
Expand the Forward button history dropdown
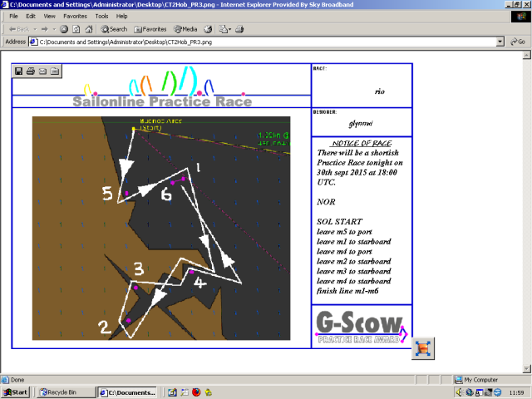click(x=54, y=29)
